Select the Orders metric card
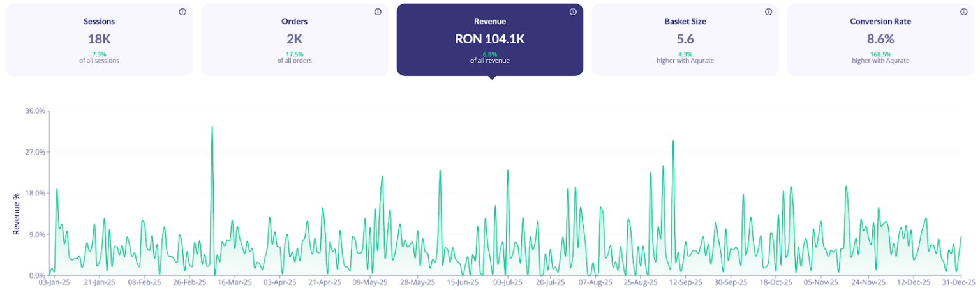Image resolution: width=980 pixels, height=290 pixels. [x=294, y=40]
